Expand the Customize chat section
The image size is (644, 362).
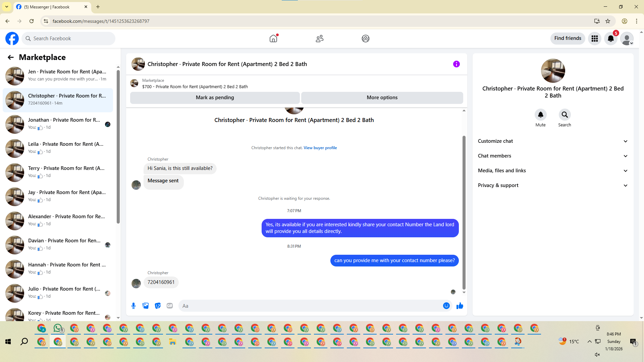pos(552,141)
